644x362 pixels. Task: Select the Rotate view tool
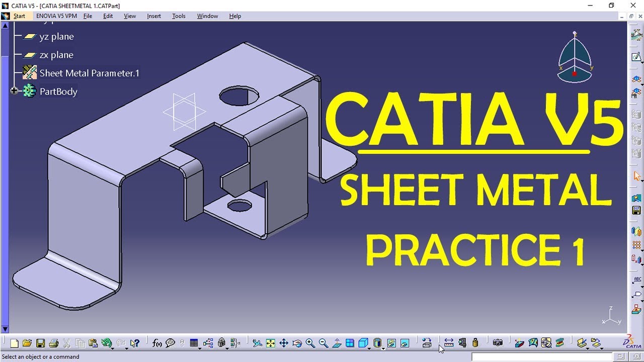(x=297, y=343)
